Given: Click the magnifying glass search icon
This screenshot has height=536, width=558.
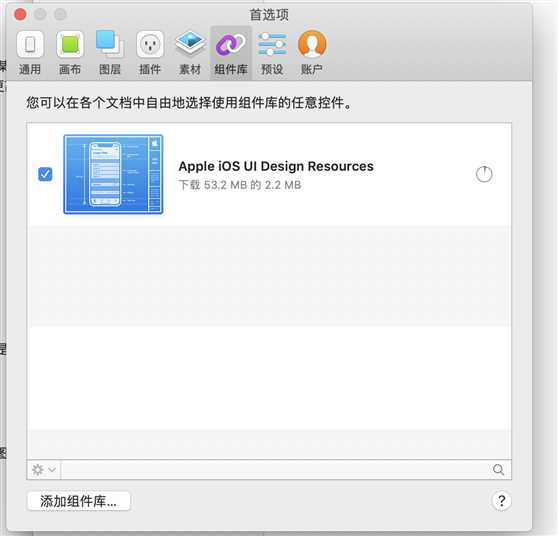Looking at the screenshot, I should tap(499, 469).
